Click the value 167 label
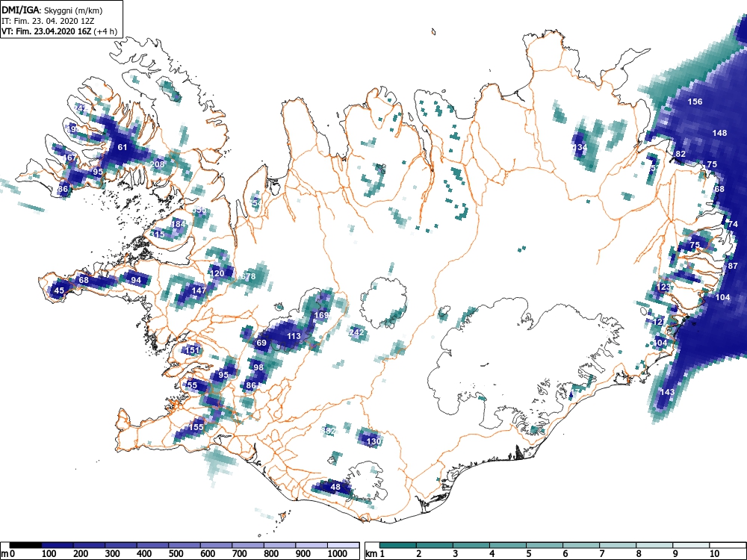This screenshot has width=747, height=560. [x=69, y=158]
